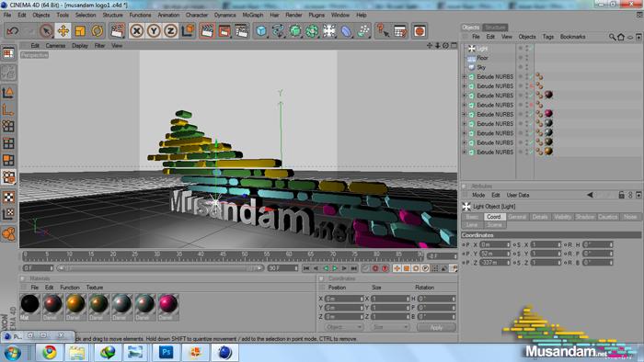Open Photoshop from the Windows taskbar
The height and width of the screenshot is (362, 644).
166,352
